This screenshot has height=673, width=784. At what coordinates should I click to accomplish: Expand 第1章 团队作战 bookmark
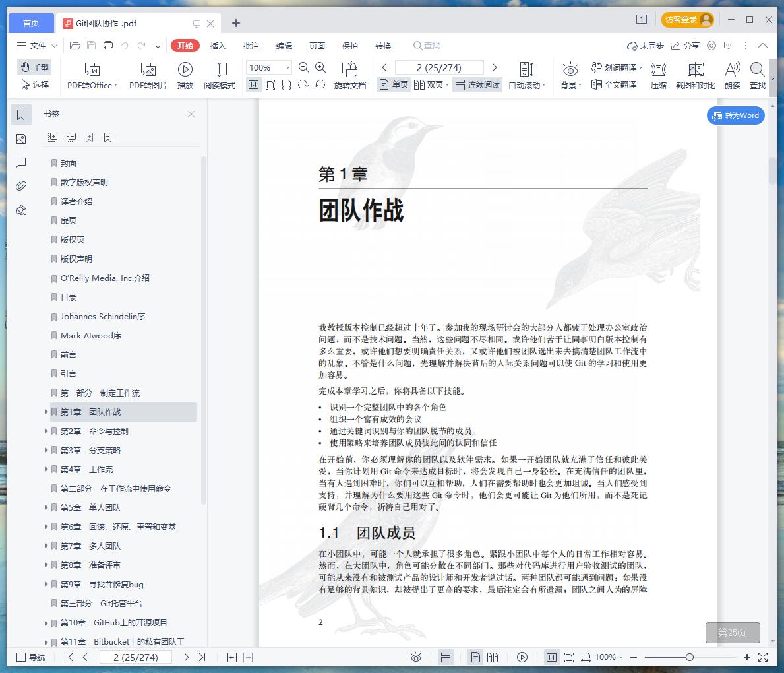(46, 412)
